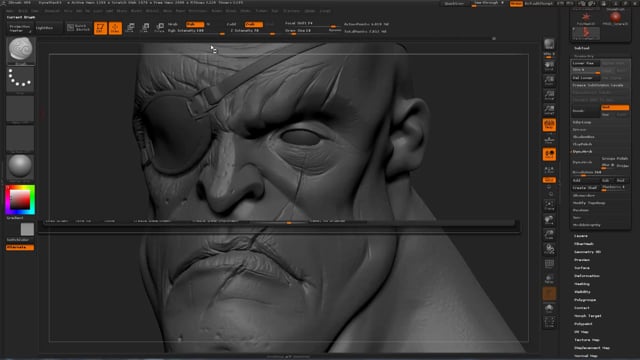Viewport: 640px width, 360px height.
Task: Toggle the L.Sym icon
Action: (x=549, y=169)
